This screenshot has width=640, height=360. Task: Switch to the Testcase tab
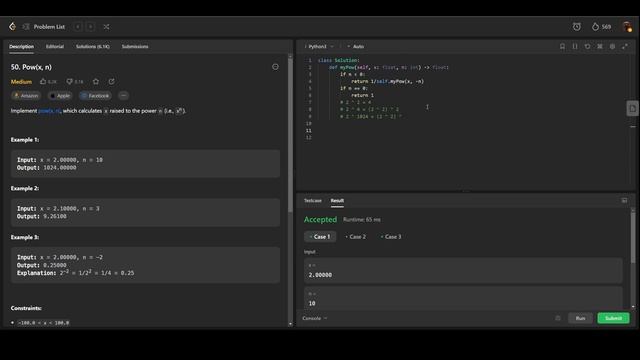click(x=313, y=200)
